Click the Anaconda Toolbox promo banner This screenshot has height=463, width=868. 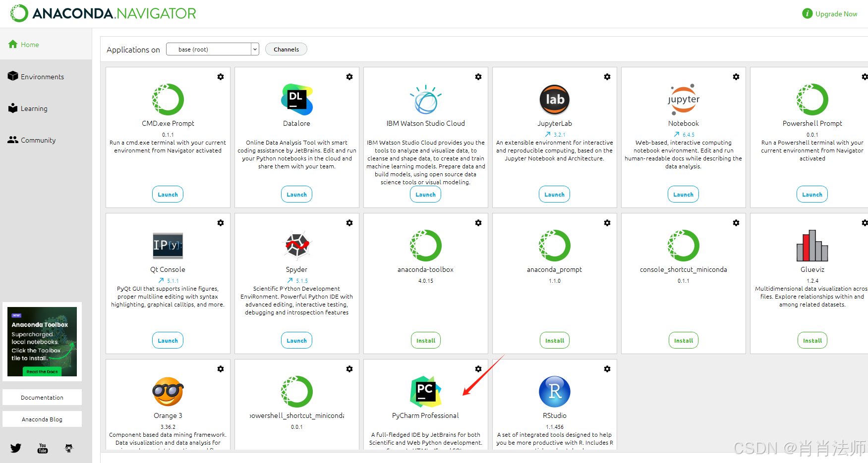(42, 341)
